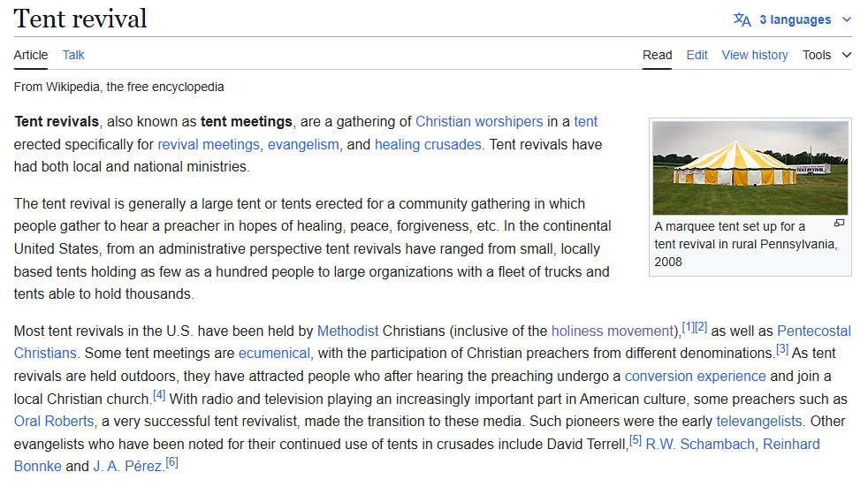Click the chevron next to 3 languages
Image resolution: width=868 pixels, height=495 pixels.
(847, 20)
